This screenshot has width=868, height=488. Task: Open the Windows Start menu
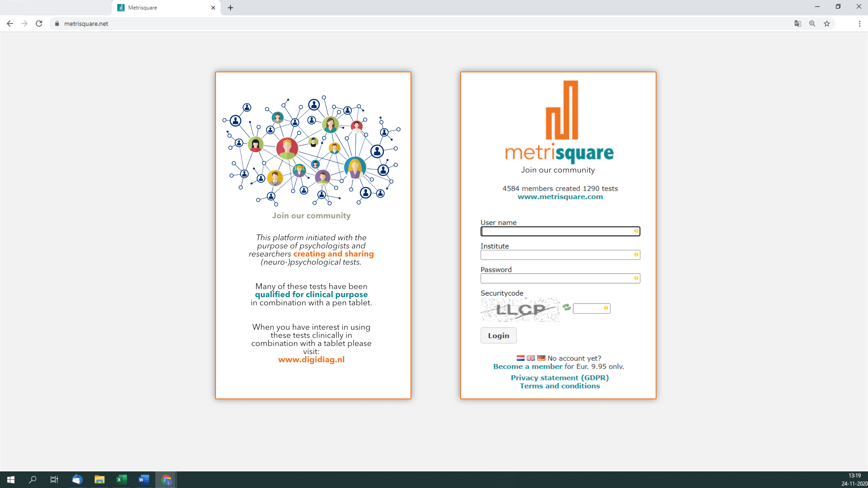click(11, 480)
